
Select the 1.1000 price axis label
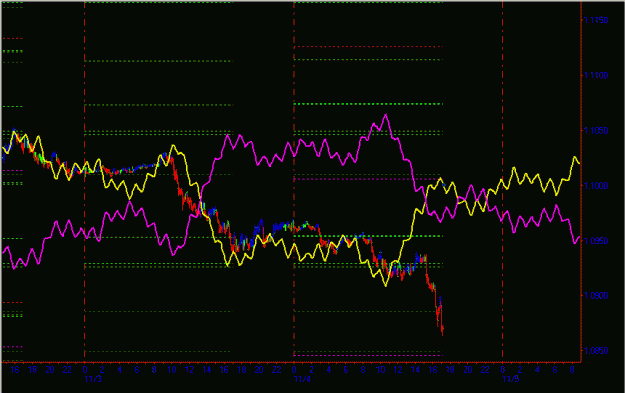click(x=596, y=185)
